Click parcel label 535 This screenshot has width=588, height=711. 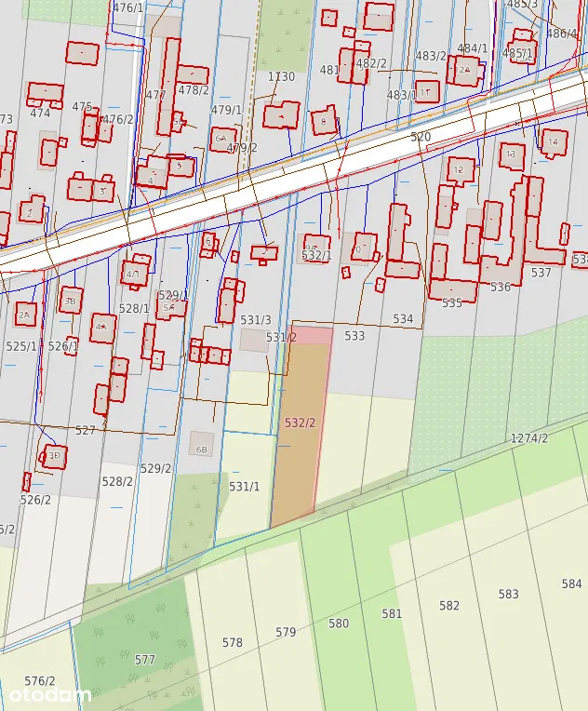[452, 303]
